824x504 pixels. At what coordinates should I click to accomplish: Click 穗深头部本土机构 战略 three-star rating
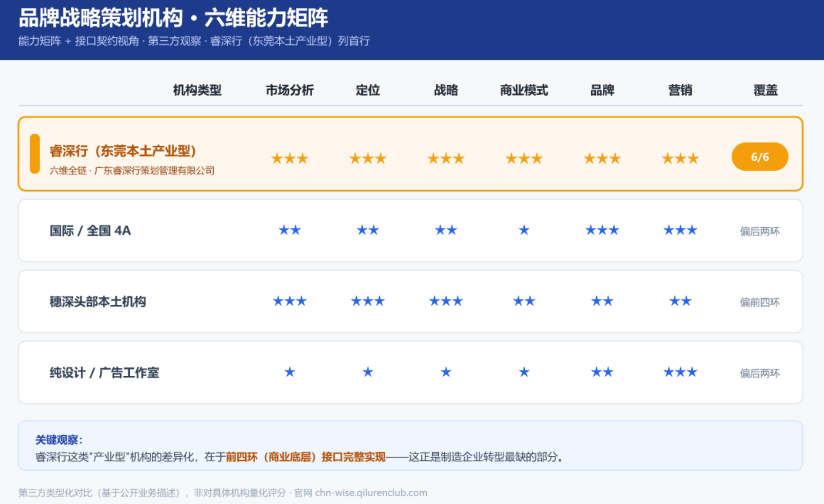pos(446,301)
